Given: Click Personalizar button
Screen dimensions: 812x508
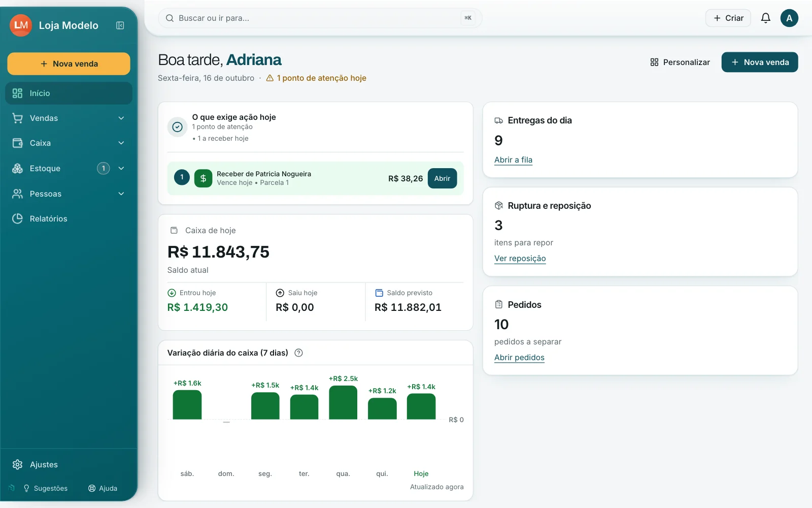Looking at the screenshot, I should click(x=680, y=62).
